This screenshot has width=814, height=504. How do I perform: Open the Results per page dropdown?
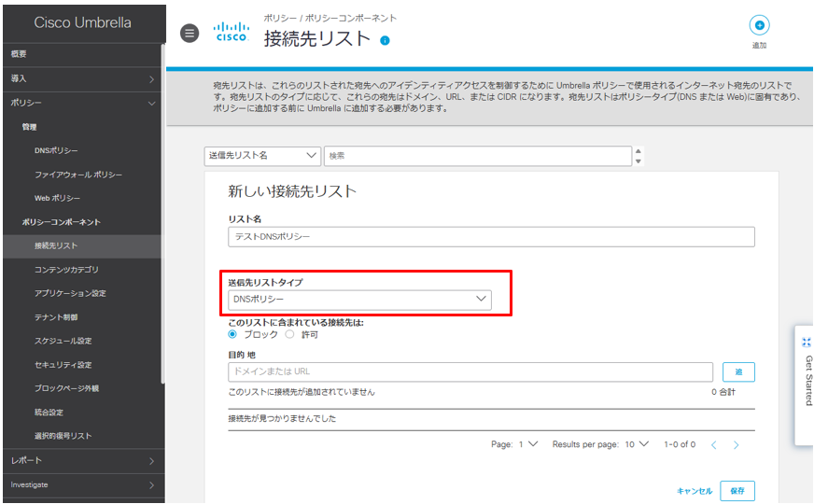(x=637, y=444)
